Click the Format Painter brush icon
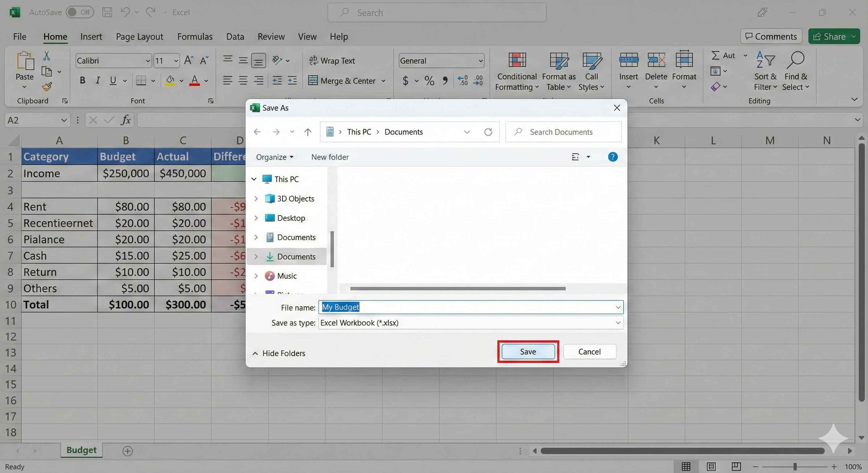Viewport: 868px width, 473px height. point(47,87)
